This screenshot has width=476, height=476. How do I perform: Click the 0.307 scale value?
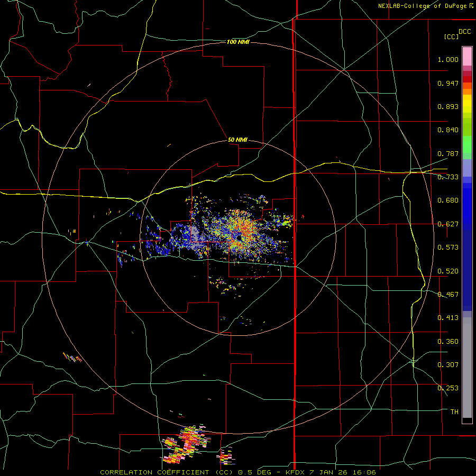pyautogui.click(x=448, y=365)
